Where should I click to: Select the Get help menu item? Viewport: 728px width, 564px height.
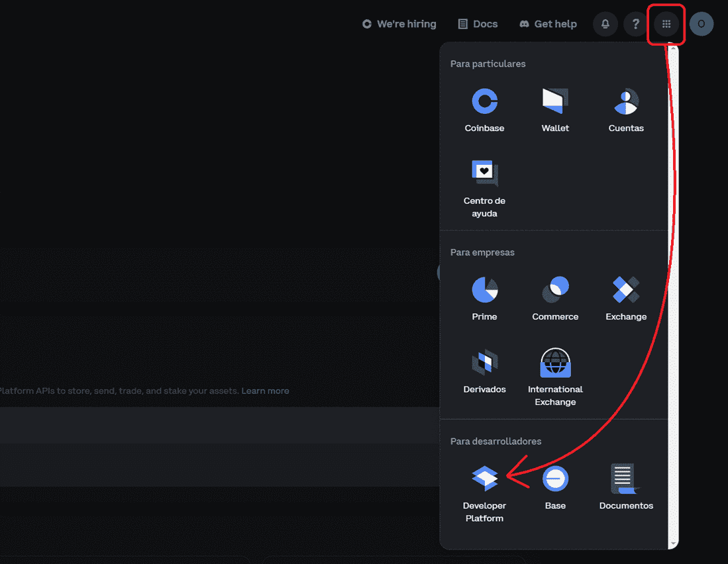[548, 24]
